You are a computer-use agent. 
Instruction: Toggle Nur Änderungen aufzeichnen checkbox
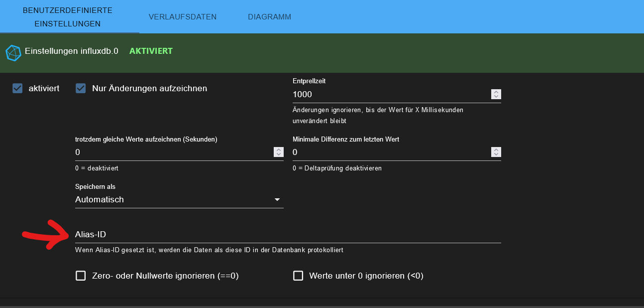tap(81, 88)
